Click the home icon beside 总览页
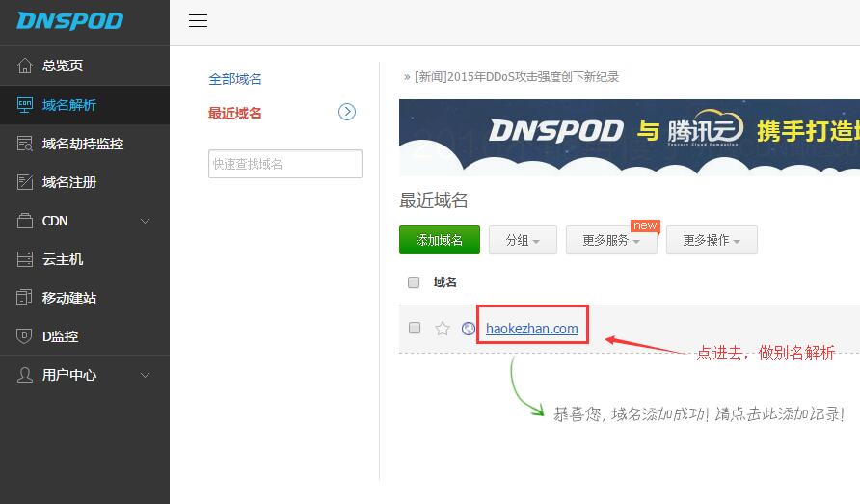860x504 pixels. click(25, 66)
